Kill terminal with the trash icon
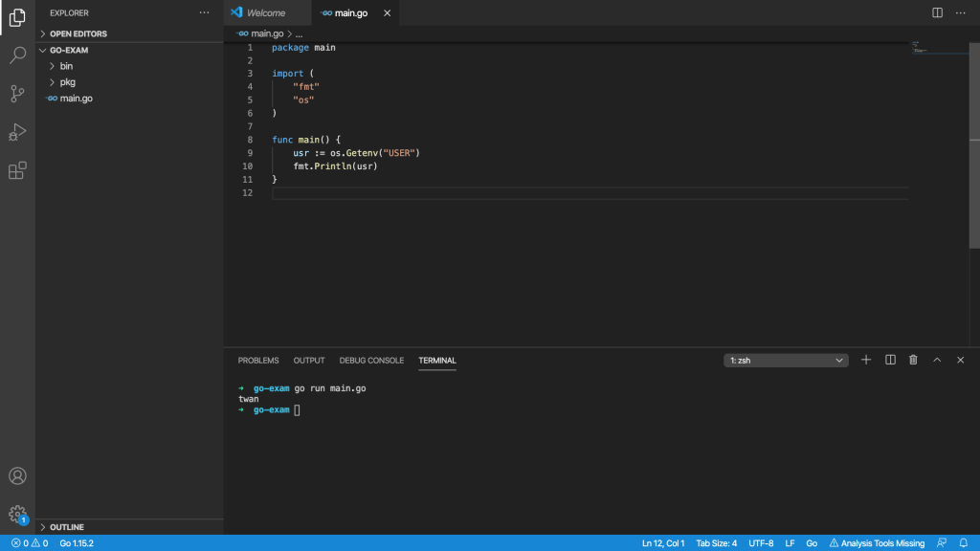Image resolution: width=980 pixels, height=551 pixels. tap(913, 360)
